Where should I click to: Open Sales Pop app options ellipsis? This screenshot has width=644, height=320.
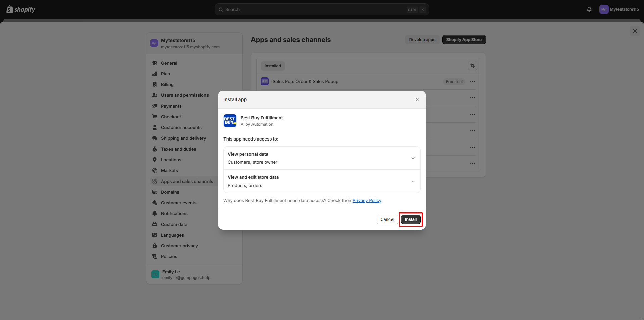[472, 81]
